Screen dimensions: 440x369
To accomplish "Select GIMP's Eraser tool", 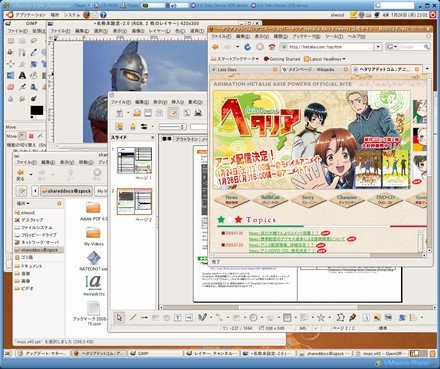I will [11, 87].
